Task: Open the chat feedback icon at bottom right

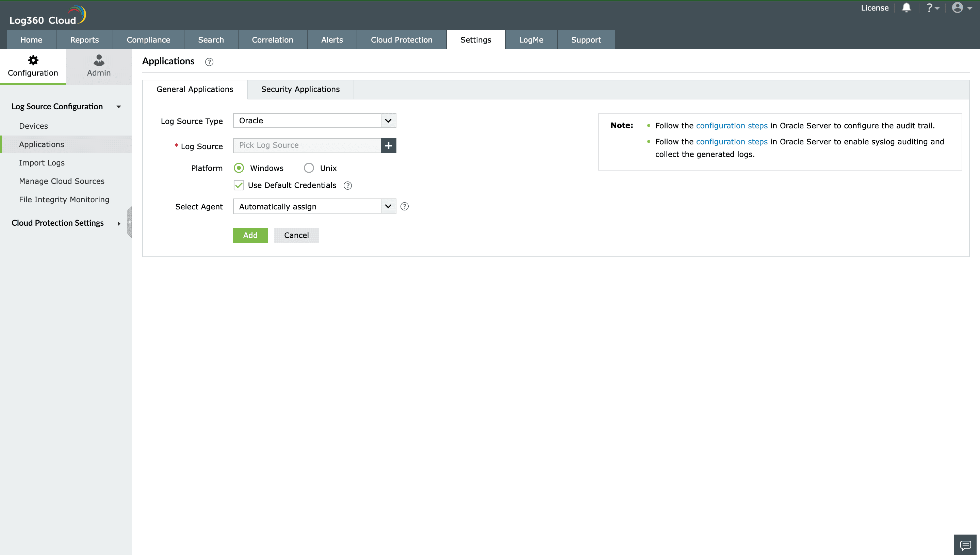Action: pos(965,545)
